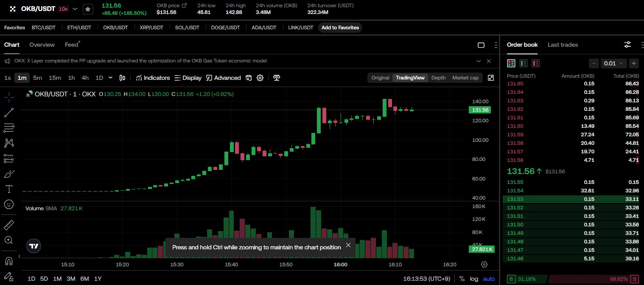This screenshot has width=644, height=285.
Task: Expand the announcement banner chevron
Action: 479,61
